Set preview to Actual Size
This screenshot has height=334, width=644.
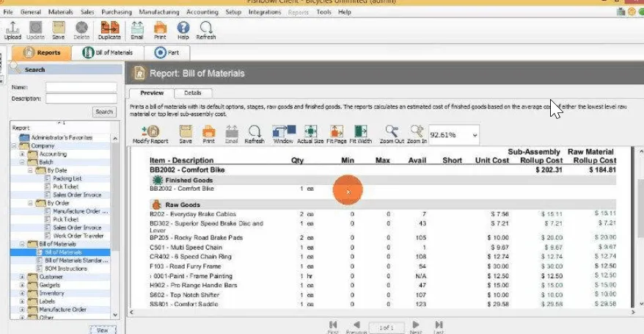click(310, 134)
